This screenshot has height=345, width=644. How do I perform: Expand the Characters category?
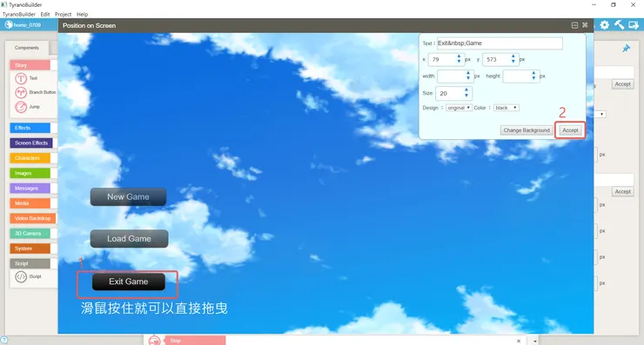click(30, 158)
